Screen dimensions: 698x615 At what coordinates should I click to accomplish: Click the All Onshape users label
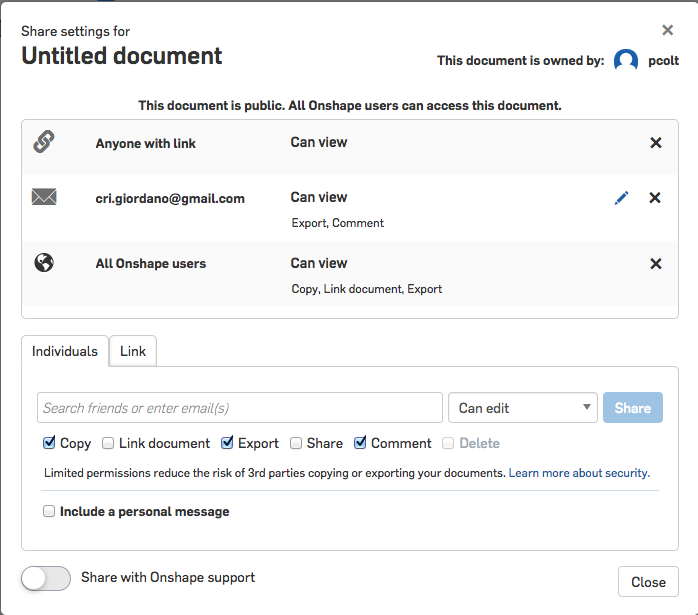pyautogui.click(x=150, y=263)
